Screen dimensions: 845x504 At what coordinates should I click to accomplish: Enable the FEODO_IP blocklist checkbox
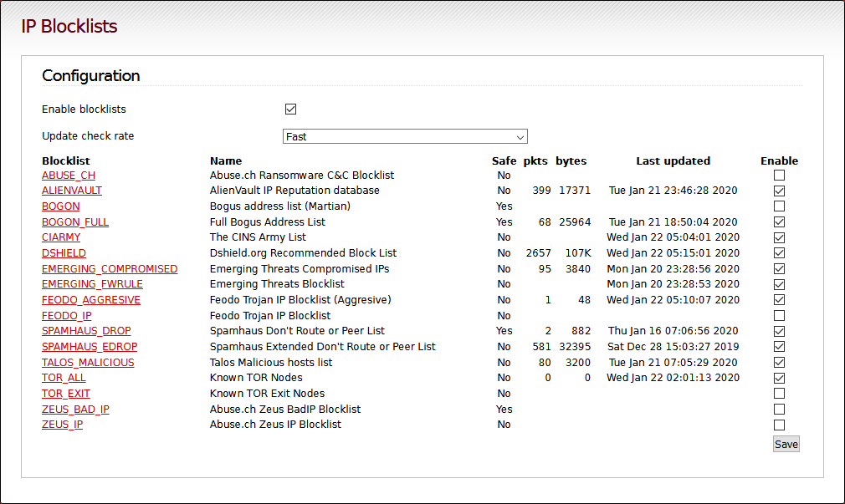point(779,316)
